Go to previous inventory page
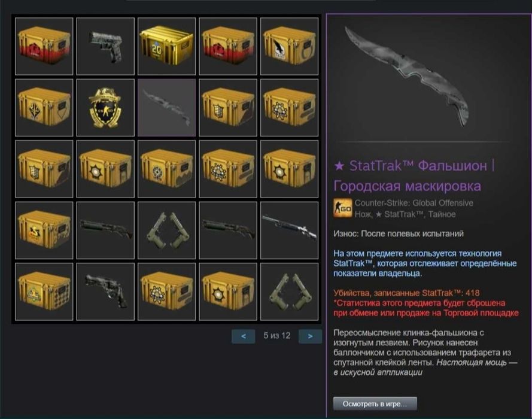Viewport: 532px width, 419px height. click(244, 336)
